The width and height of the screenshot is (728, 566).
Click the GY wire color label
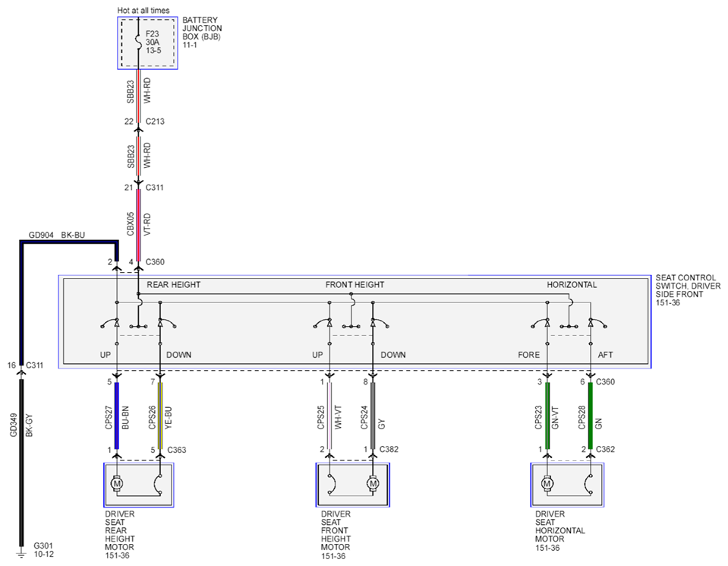[382, 424]
